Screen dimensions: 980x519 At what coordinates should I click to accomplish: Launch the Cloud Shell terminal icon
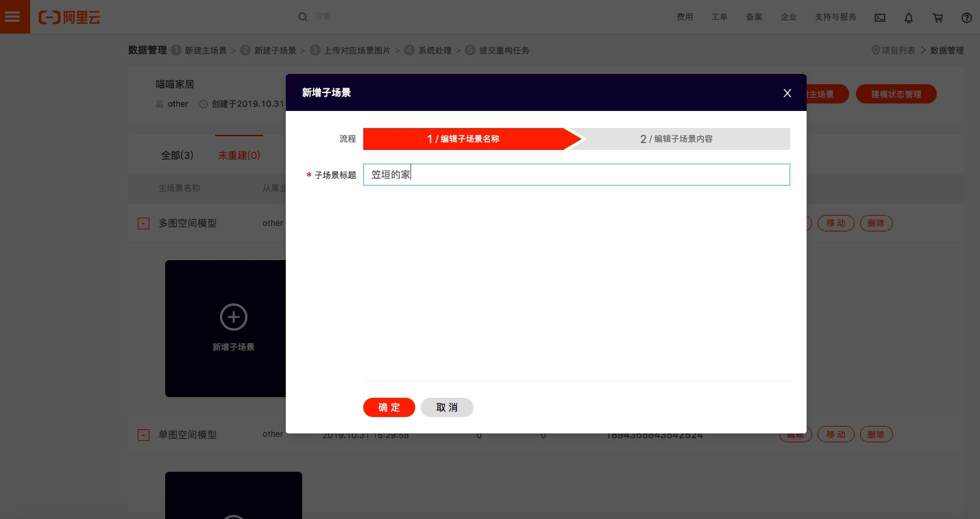(x=880, y=18)
